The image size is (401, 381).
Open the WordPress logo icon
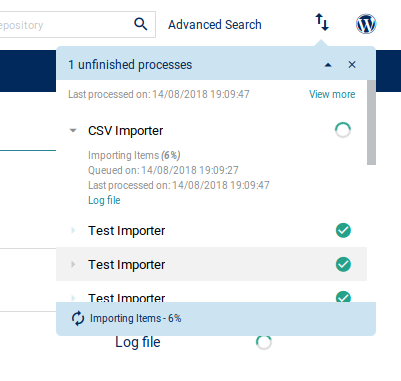366,24
